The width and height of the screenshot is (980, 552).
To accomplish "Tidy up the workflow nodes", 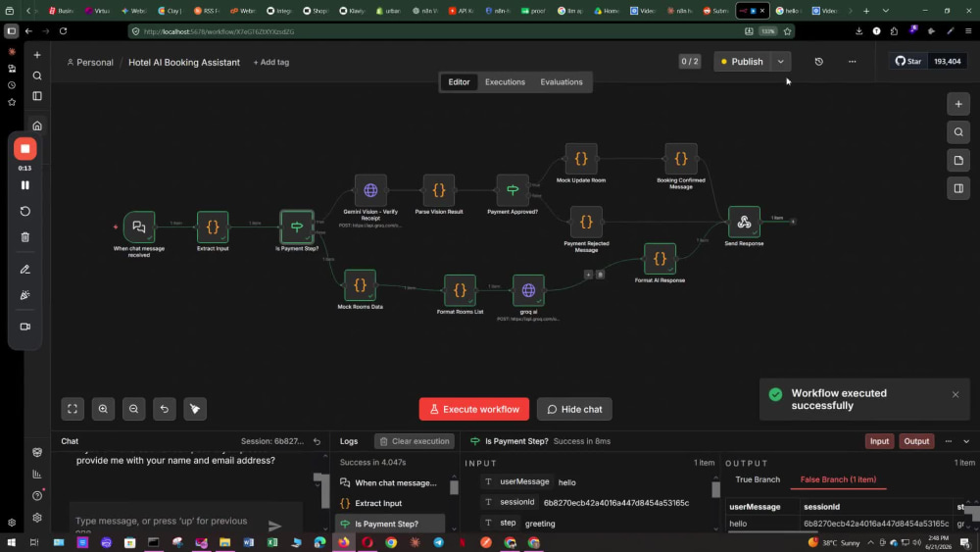I will 195,409.
